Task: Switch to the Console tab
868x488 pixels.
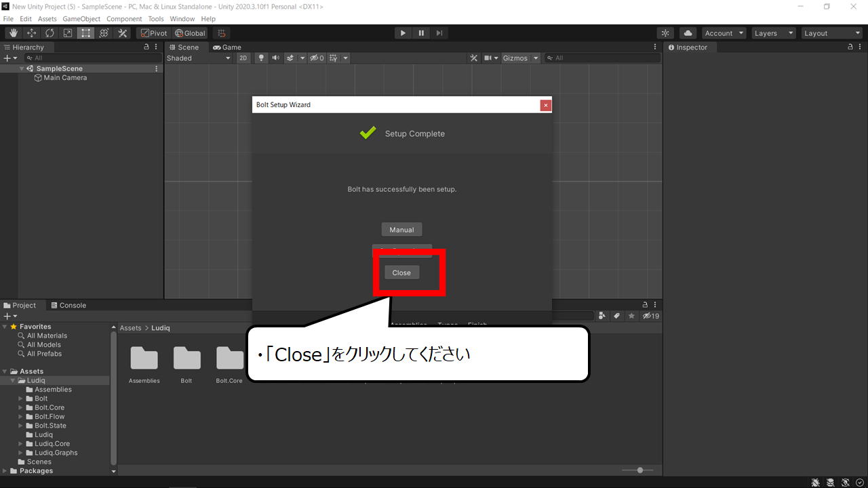Action: (x=68, y=306)
